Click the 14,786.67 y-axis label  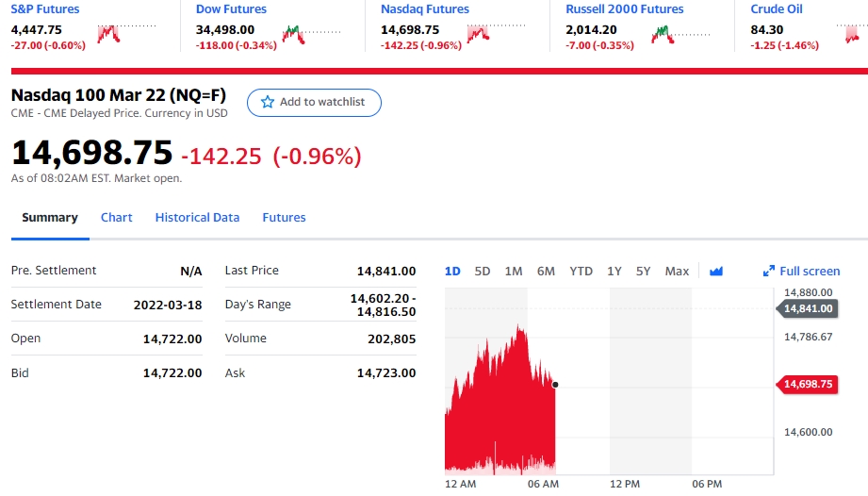809,337
